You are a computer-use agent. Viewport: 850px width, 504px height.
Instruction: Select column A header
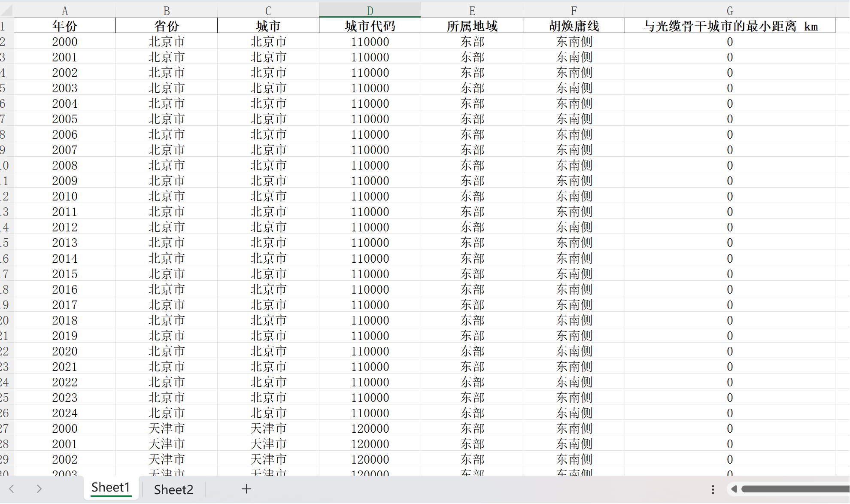click(65, 11)
